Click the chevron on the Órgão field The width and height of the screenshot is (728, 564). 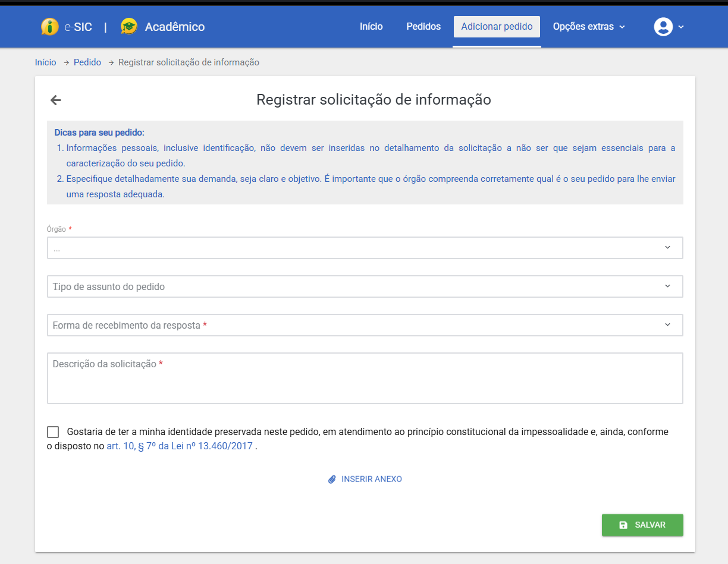pos(667,247)
